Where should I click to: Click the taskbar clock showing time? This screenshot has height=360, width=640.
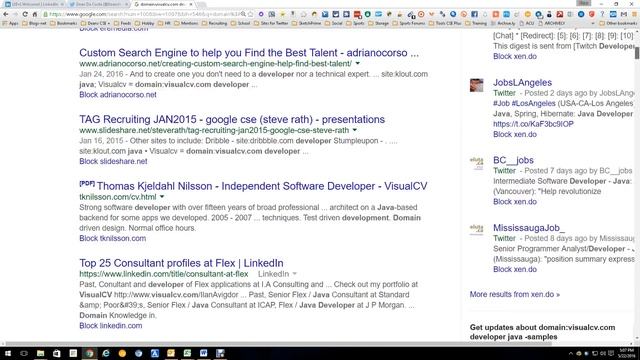point(627,353)
